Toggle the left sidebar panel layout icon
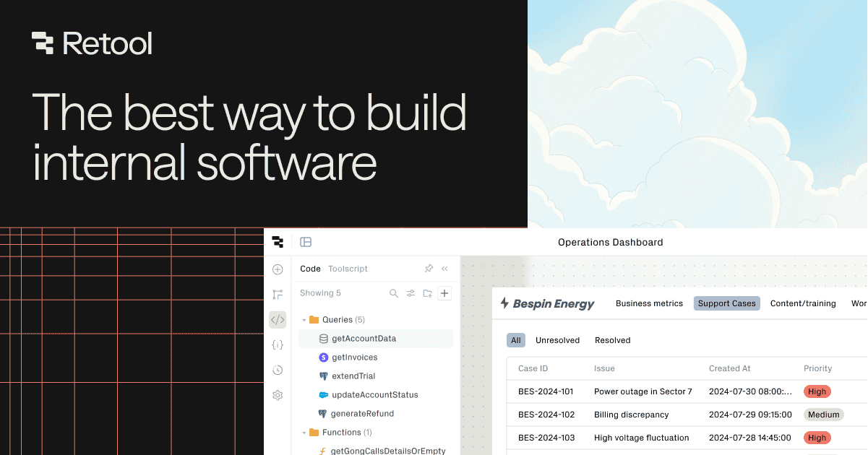The image size is (868, 455). [306, 242]
